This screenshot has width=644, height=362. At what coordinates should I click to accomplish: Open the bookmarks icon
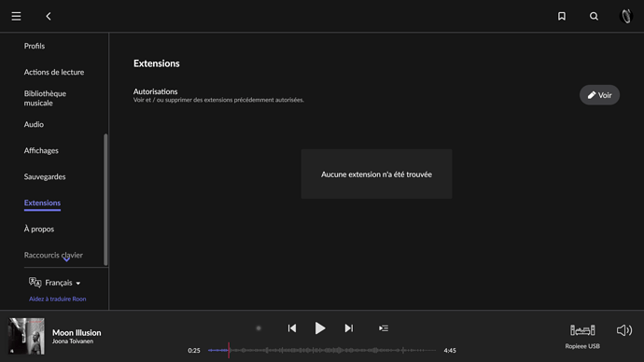tap(562, 16)
